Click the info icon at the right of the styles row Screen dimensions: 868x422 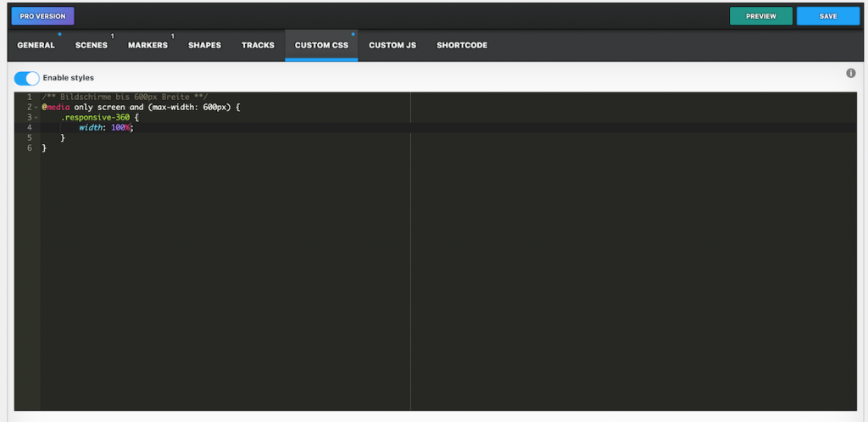point(851,73)
